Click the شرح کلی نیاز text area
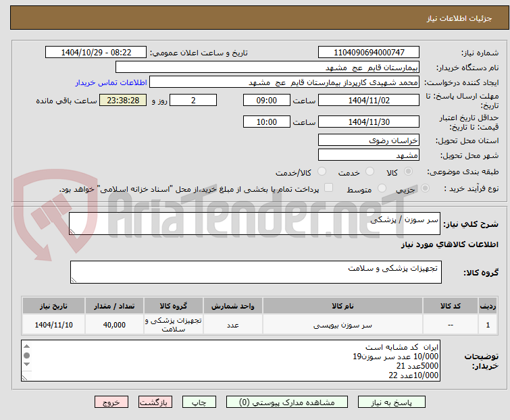Image resolution: width=510 pixels, height=420 pixels. [255, 224]
